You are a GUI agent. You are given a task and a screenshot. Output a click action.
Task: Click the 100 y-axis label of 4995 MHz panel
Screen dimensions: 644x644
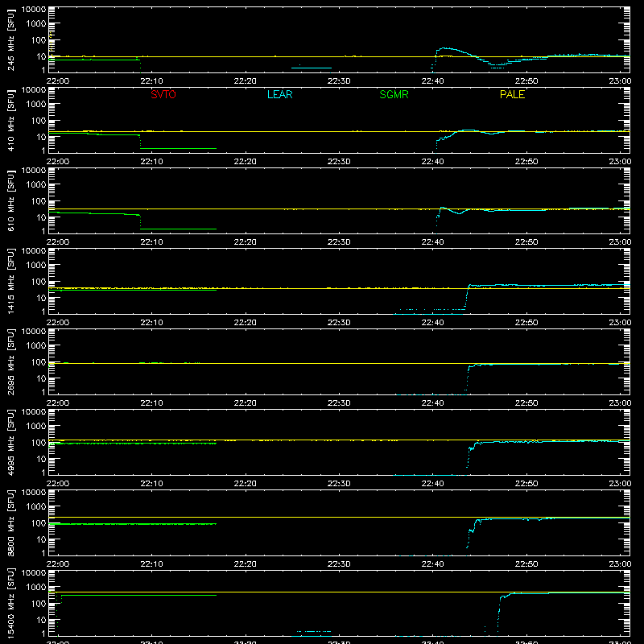[39, 443]
